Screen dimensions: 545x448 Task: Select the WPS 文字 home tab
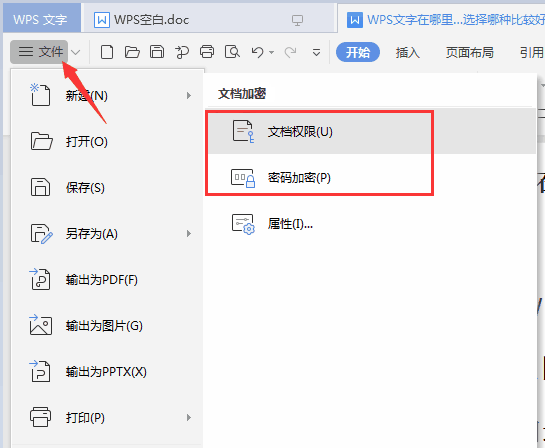coord(41,19)
